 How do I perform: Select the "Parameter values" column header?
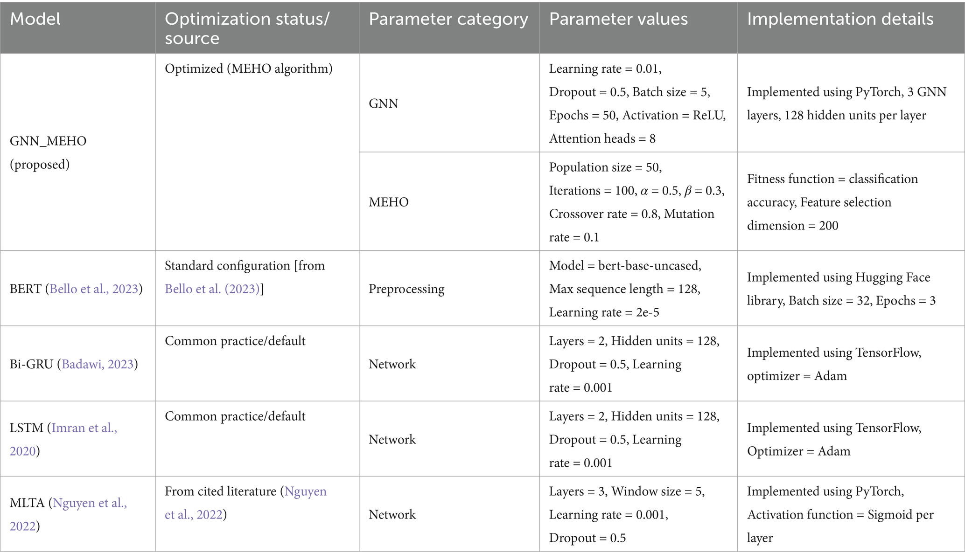click(x=618, y=19)
